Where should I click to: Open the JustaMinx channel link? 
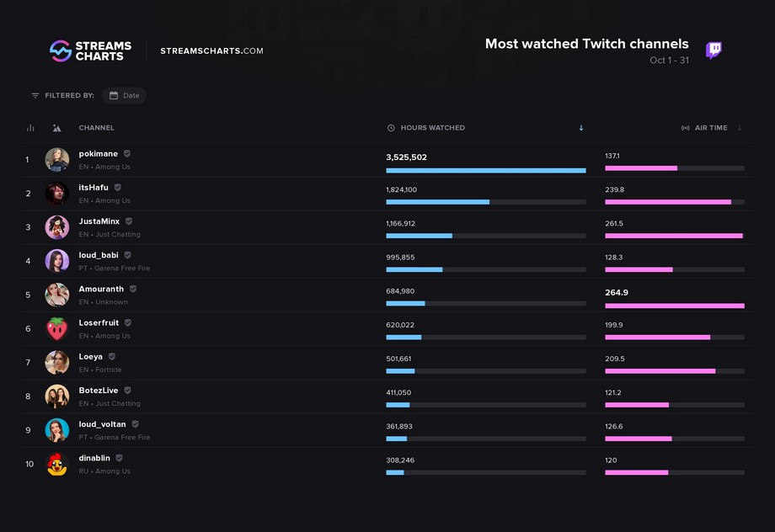[99, 221]
